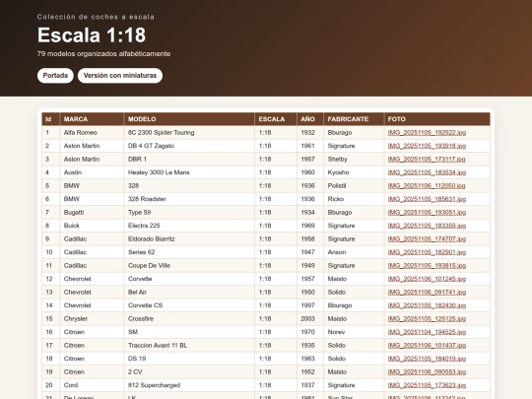
Task: Select the 8C 2300 Spider Touring cell
Action: coord(189,133)
